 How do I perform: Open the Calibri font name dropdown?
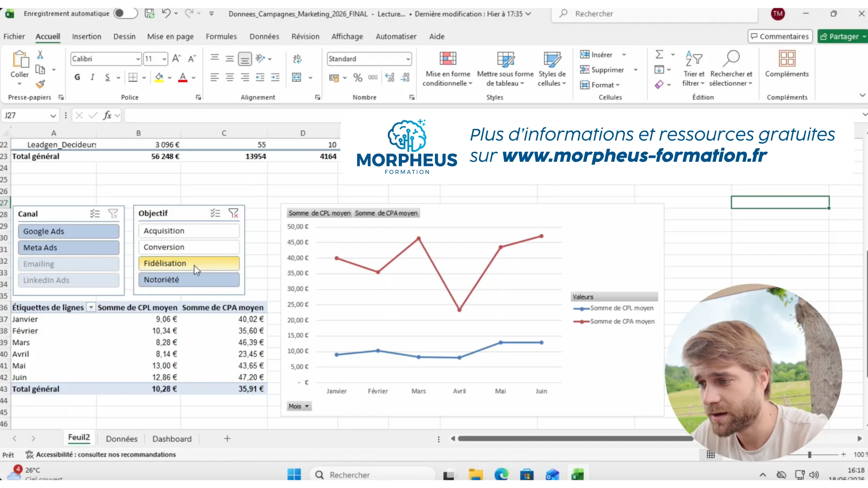coord(138,59)
